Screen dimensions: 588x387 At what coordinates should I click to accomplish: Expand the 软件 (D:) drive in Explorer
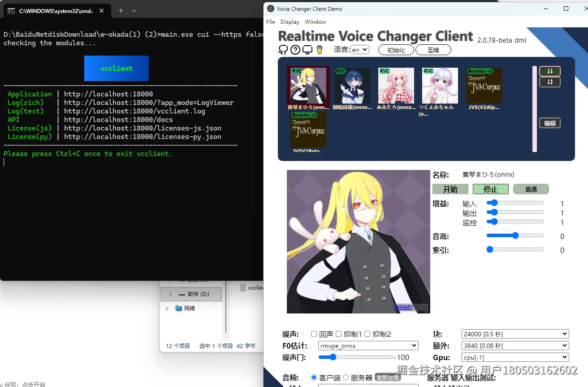[x=170, y=294]
